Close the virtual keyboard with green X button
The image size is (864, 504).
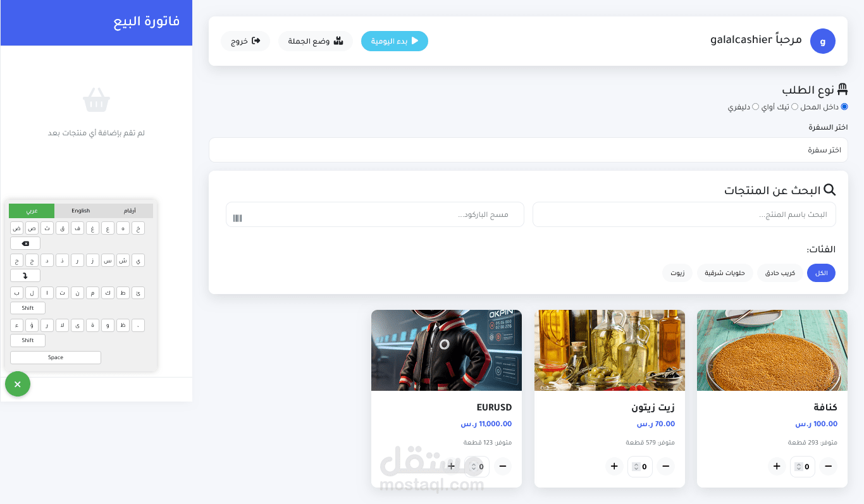[x=18, y=384]
